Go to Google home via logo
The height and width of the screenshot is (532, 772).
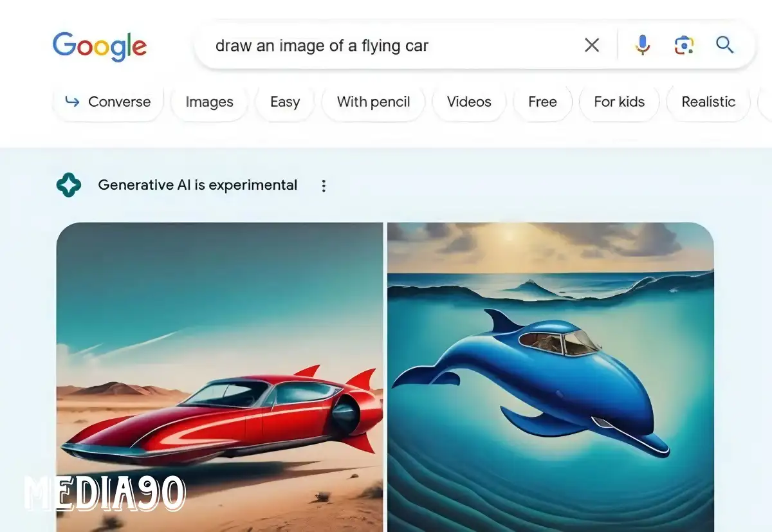(x=100, y=46)
